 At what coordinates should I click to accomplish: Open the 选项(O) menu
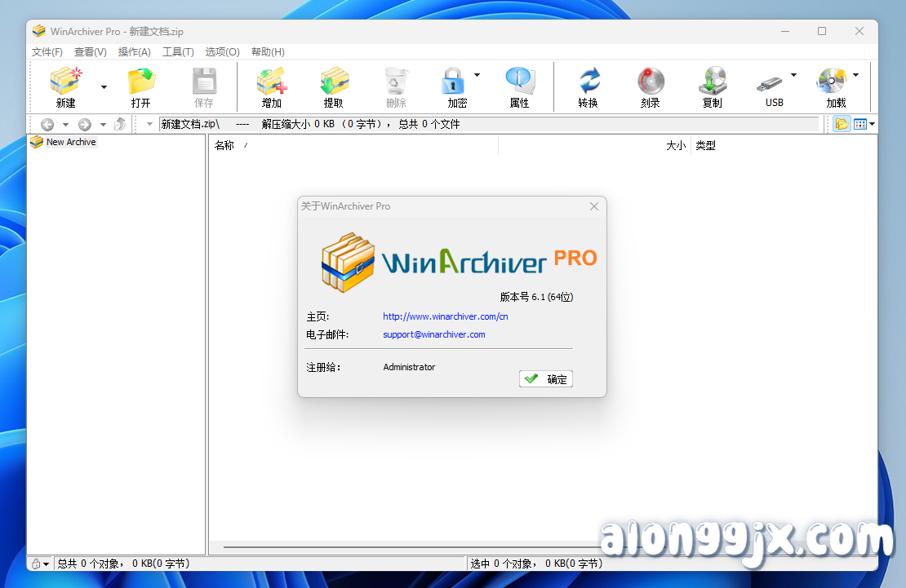coord(221,51)
